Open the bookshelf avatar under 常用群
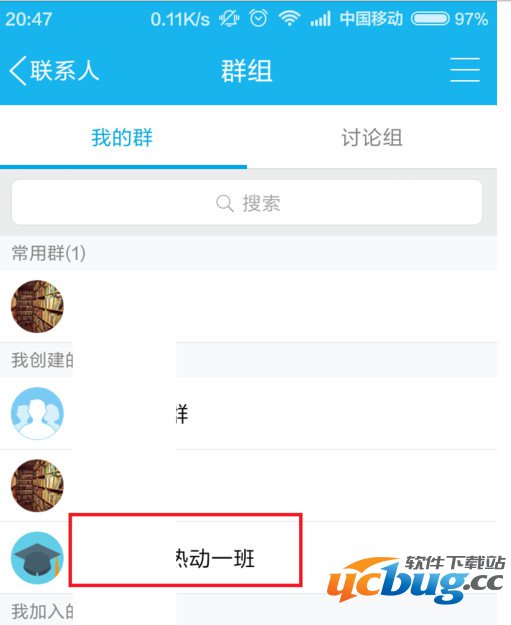Image resolution: width=511 pixels, height=625 pixels. (37, 307)
